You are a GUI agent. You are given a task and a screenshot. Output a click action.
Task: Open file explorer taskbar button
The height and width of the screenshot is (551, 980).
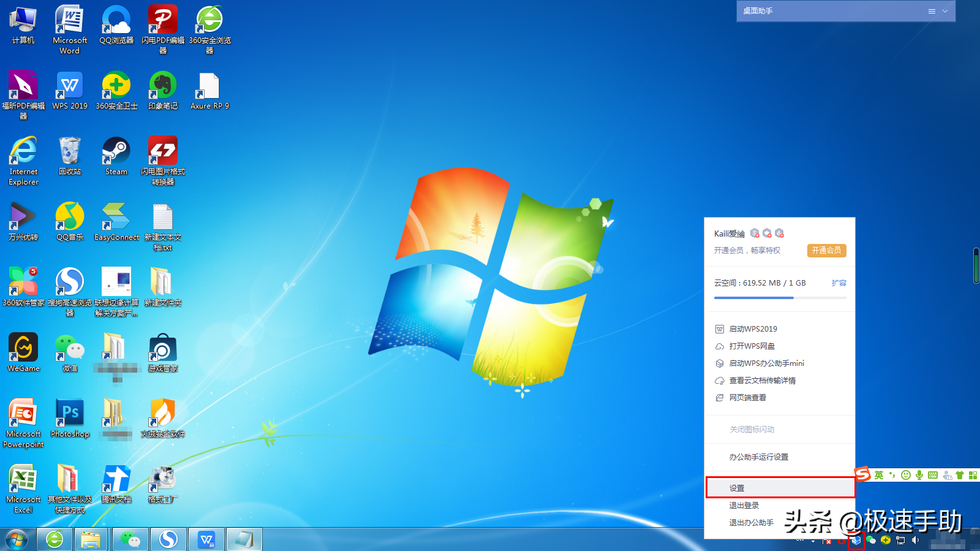click(x=91, y=539)
